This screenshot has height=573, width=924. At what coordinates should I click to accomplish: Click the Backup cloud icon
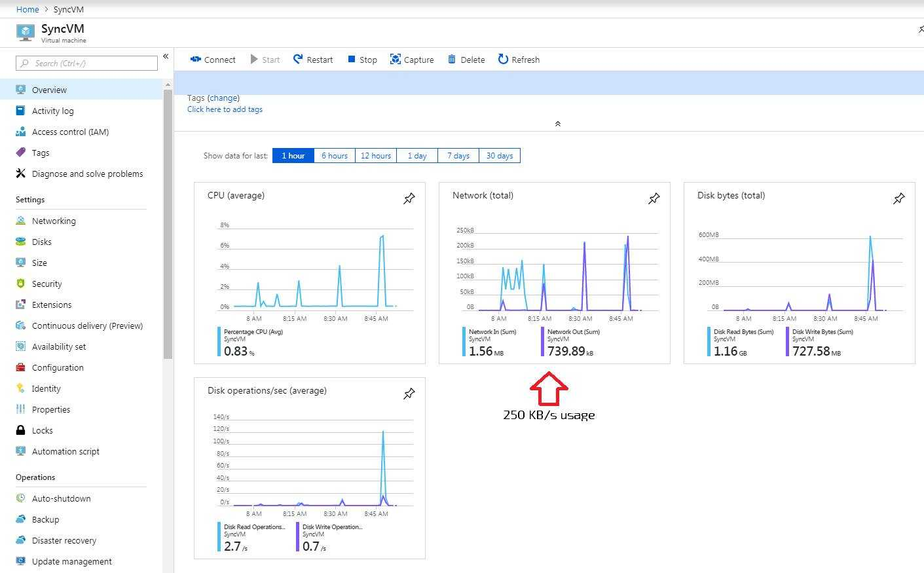tap(21, 519)
